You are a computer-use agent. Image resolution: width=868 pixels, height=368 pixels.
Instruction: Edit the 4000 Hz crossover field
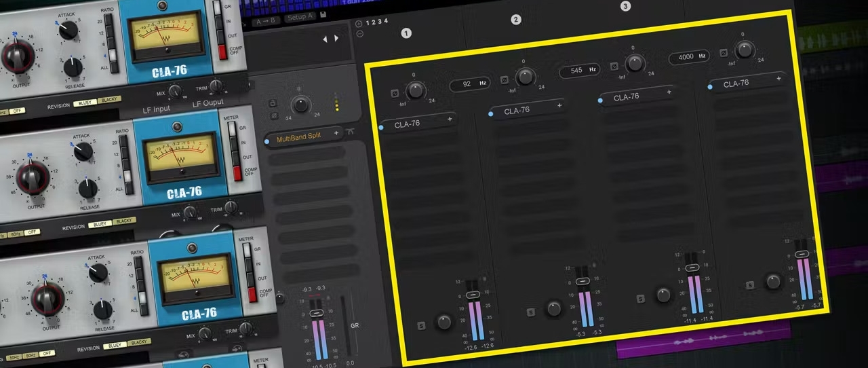click(689, 57)
